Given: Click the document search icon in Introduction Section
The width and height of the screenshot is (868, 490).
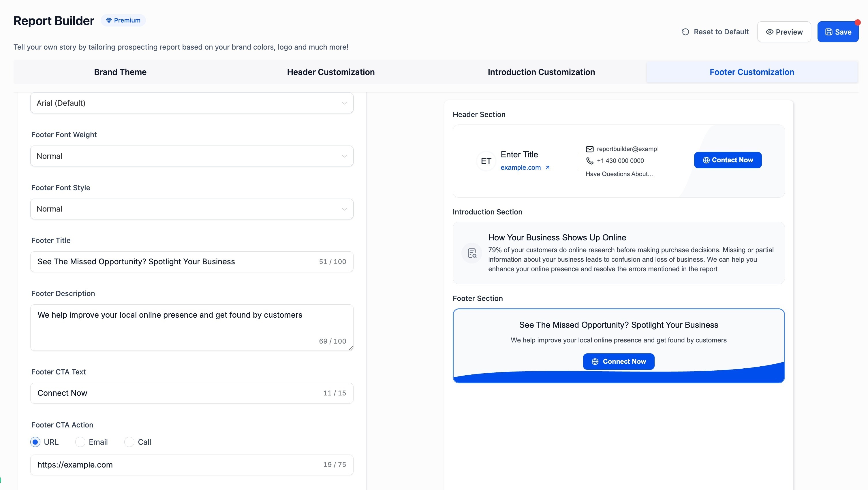Looking at the screenshot, I should point(472,253).
